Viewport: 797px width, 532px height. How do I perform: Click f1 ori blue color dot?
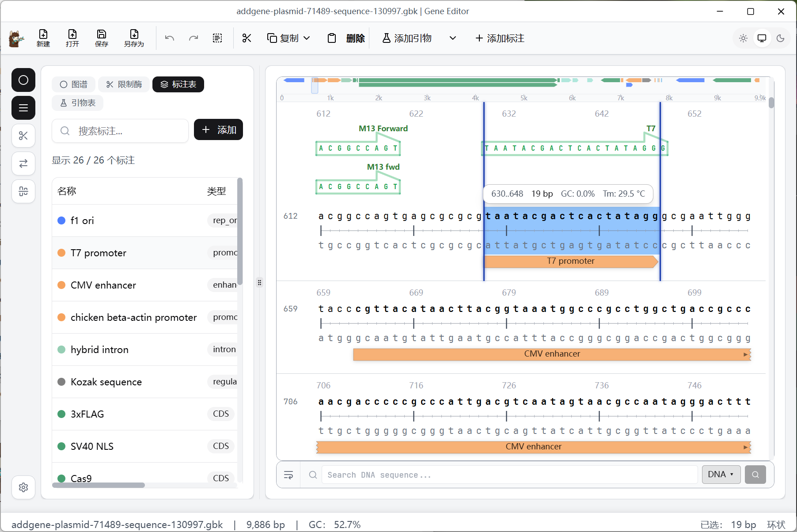[x=62, y=220]
